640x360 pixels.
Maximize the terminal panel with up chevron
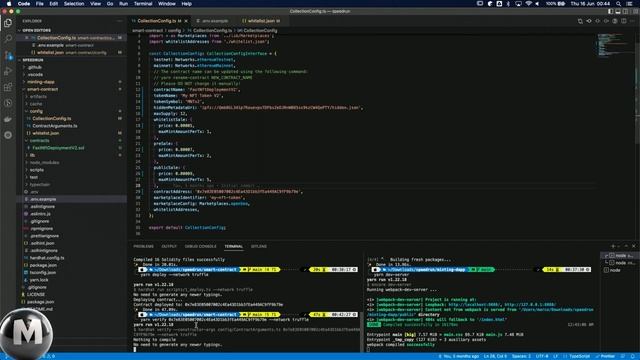[x=626, y=246]
